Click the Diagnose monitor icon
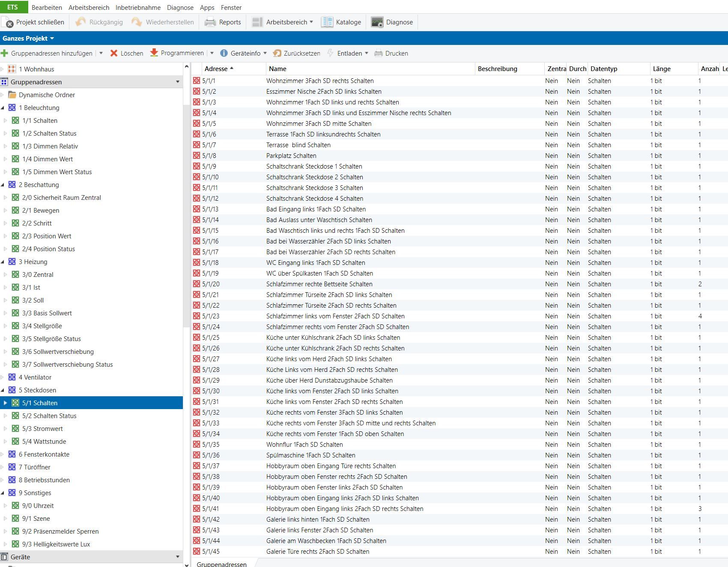 point(377,22)
